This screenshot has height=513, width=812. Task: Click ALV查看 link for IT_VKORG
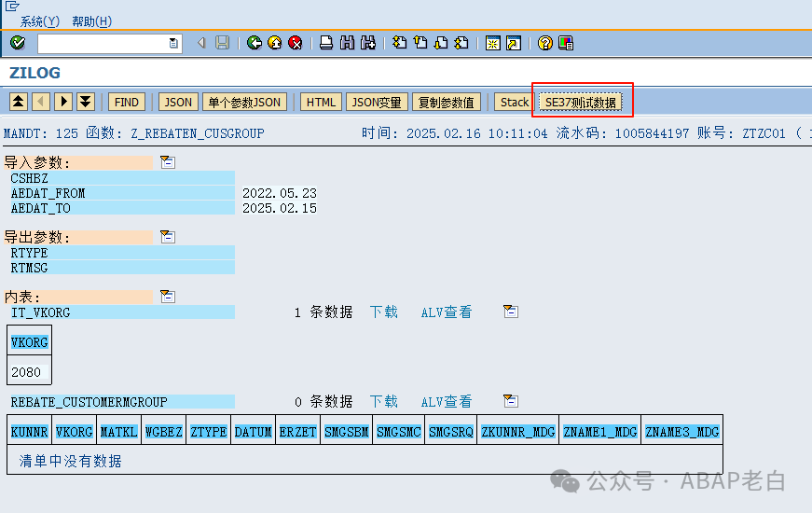click(x=447, y=312)
